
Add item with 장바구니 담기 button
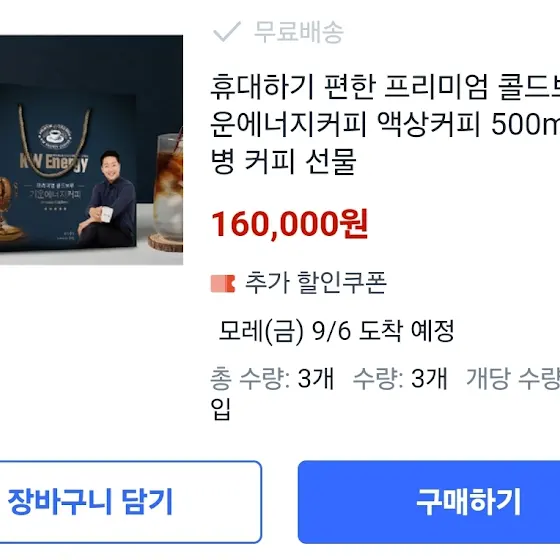pyautogui.click(x=131, y=502)
